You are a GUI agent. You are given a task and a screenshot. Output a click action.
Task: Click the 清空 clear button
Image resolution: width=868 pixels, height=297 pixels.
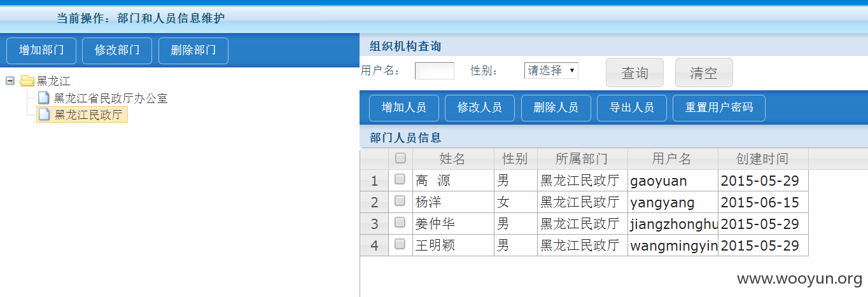point(704,73)
